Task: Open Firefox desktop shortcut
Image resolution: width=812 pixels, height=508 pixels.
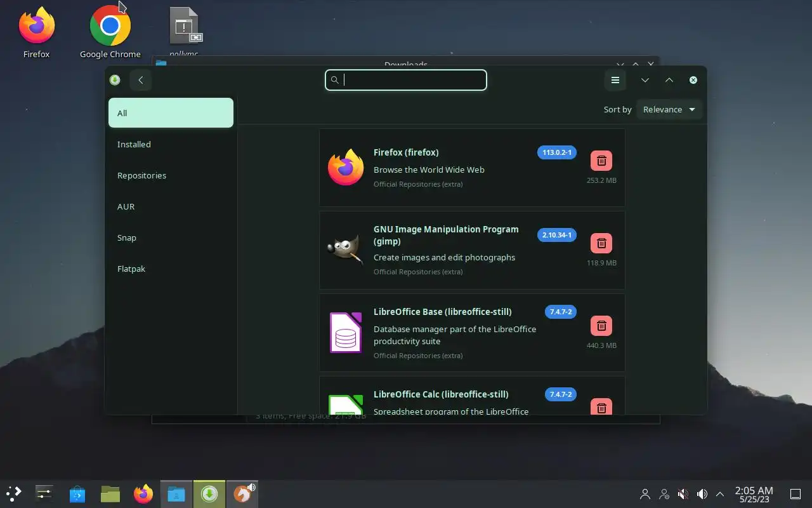Action: (x=36, y=32)
